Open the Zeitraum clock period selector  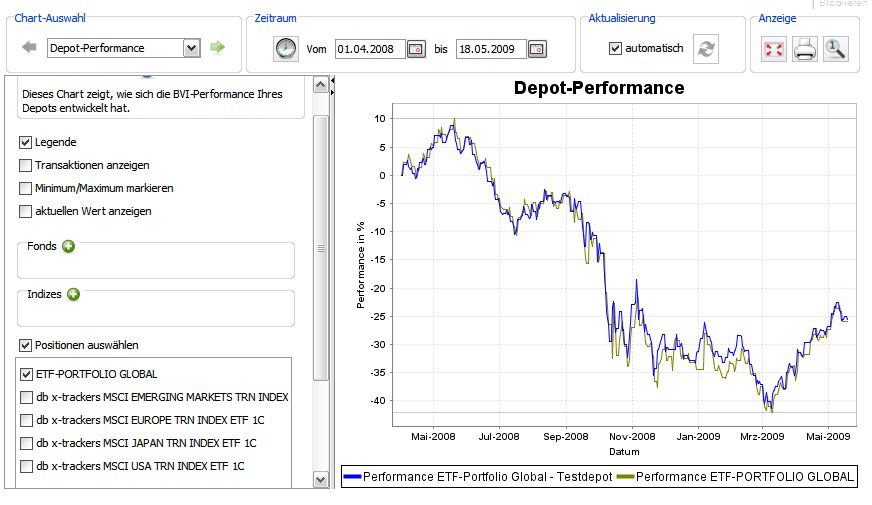[x=286, y=49]
